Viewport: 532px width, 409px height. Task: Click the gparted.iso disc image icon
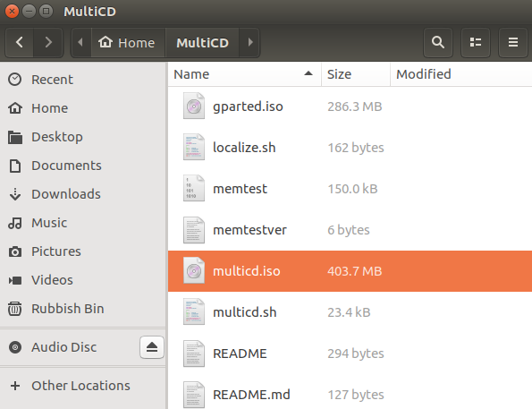click(194, 106)
